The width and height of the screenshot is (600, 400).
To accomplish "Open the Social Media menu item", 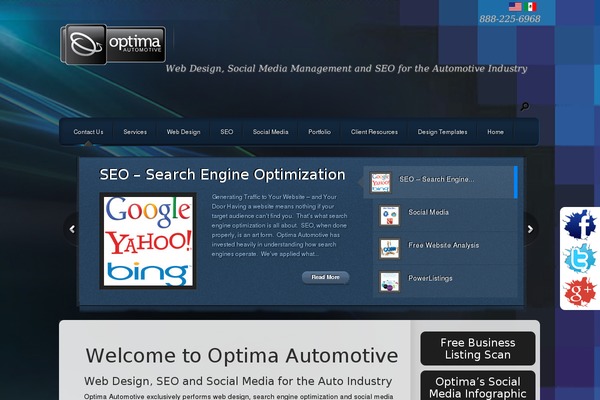I will coord(271,132).
